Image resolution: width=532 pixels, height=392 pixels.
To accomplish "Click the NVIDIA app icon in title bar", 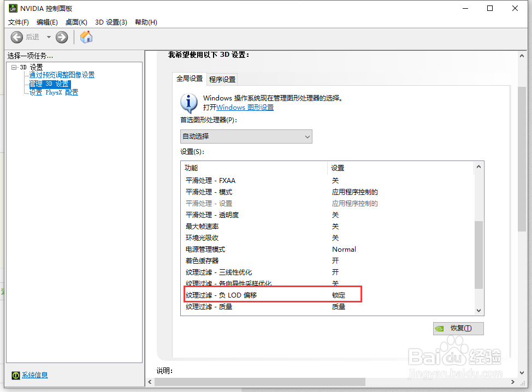I will 13,8.
